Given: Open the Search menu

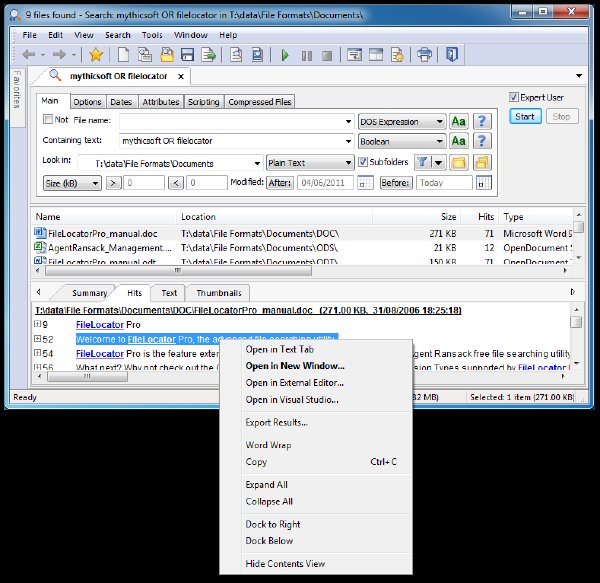Looking at the screenshot, I should pos(118,35).
